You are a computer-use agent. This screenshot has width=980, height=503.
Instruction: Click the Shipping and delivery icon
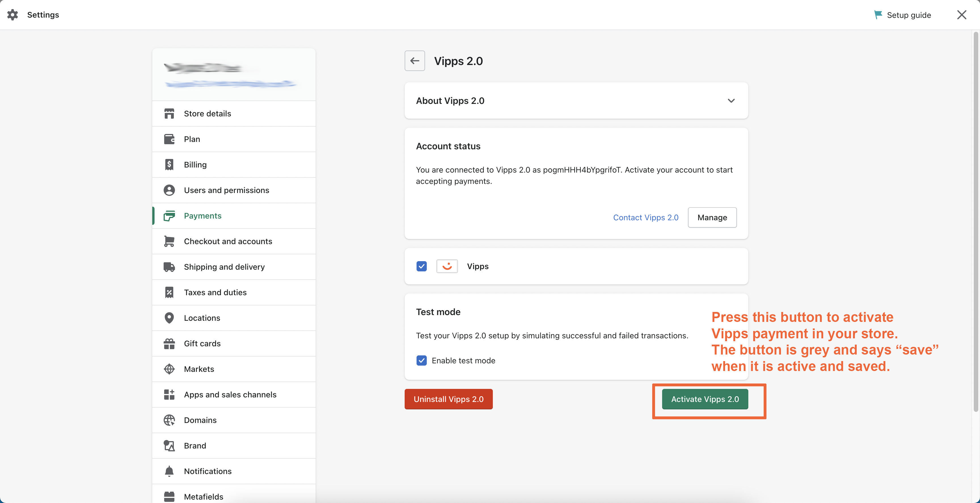[x=169, y=266]
